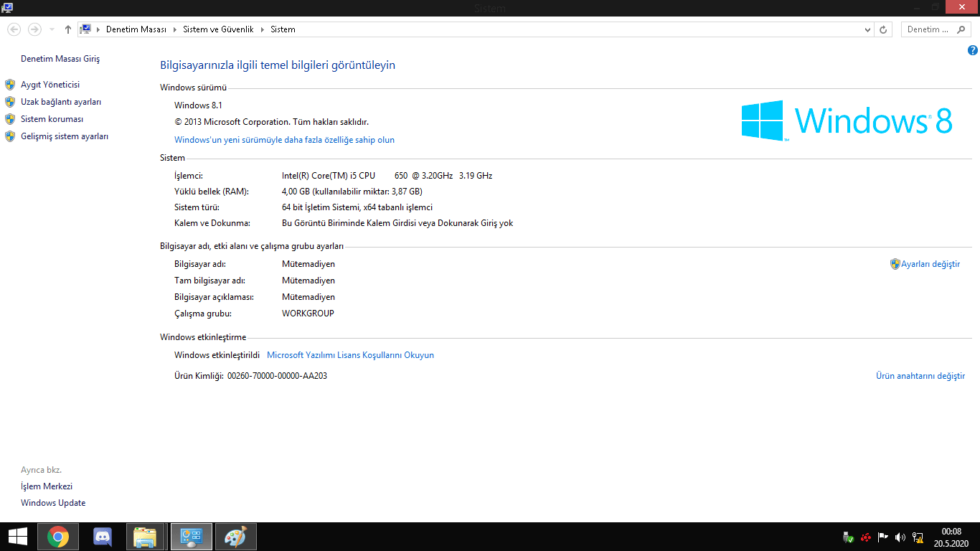This screenshot has width=980, height=551.
Task: Open the recent locations dropdown arrow
Action: pyautogui.click(x=52, y=29)
